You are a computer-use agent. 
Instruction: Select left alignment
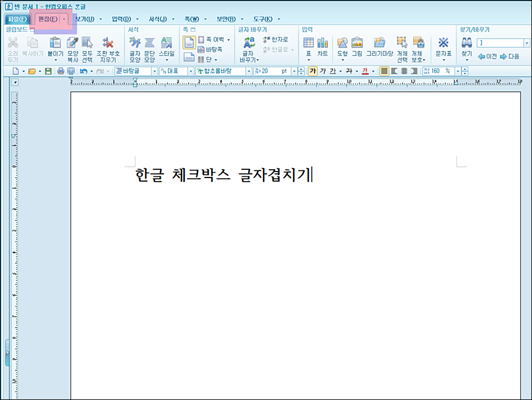click(x=394, y=71)
